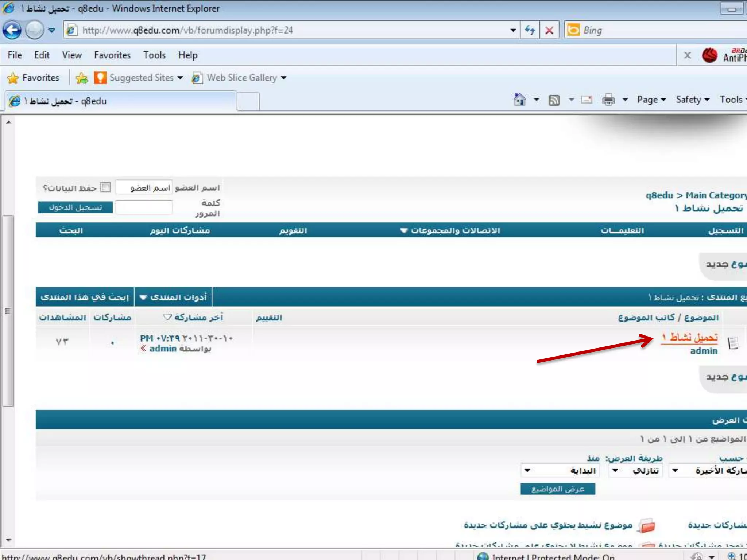Viewport: 747px width, 560px height.
Task: Click the red Stop loading icon
Action: click(x=549, y=30)
